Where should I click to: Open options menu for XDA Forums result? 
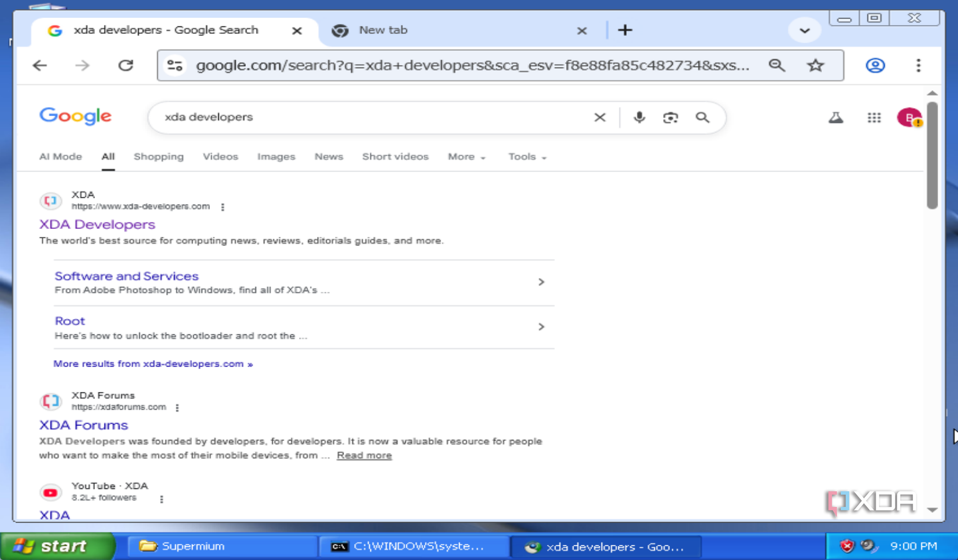[x=177, y=407]
